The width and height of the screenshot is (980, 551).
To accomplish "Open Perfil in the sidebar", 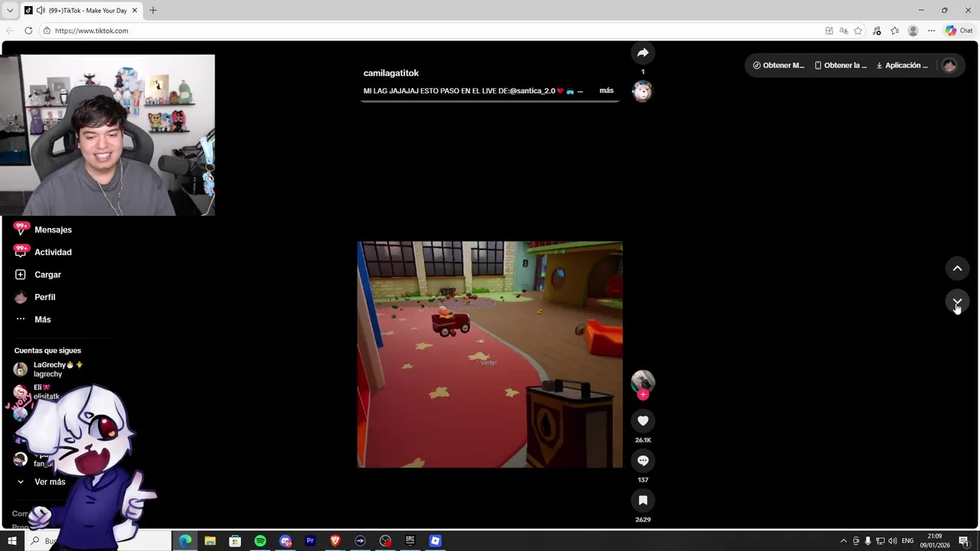I will [x=44, y=297].
